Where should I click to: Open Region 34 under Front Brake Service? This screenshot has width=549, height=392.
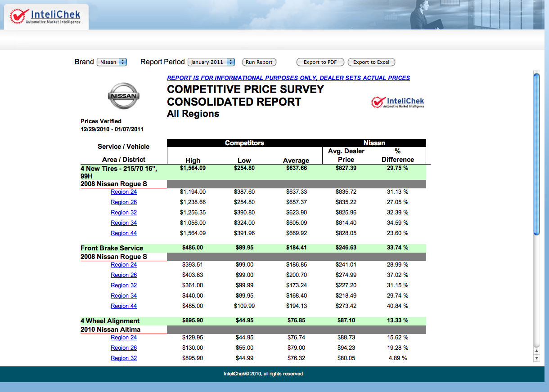pyautogui.click(x=124, y=296)
